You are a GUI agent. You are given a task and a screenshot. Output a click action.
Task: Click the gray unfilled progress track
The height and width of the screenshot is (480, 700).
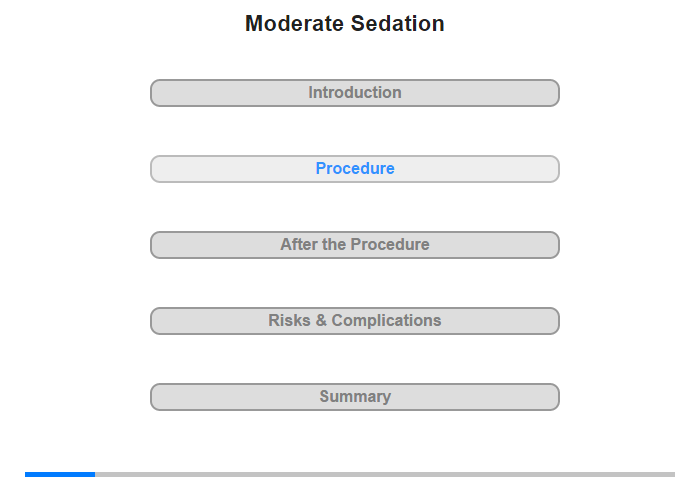[385, 474]
